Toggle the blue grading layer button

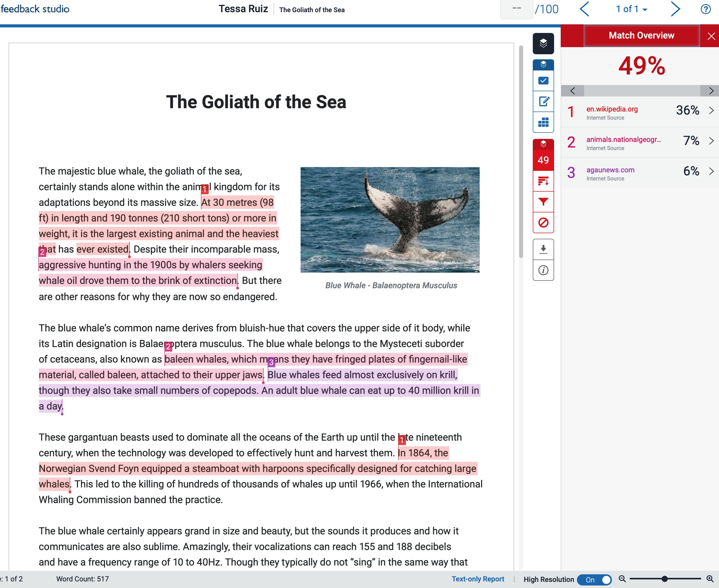(x=543, y=64)
